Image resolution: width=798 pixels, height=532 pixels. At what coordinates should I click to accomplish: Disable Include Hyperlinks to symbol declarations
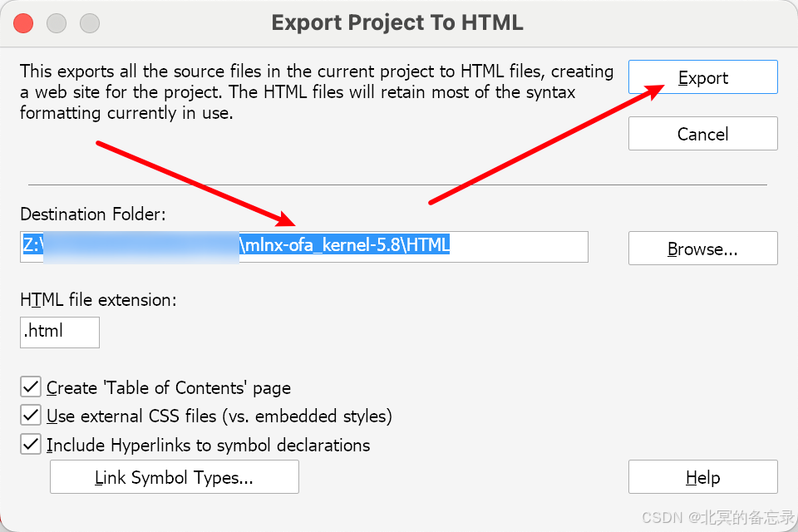(31, 445)
